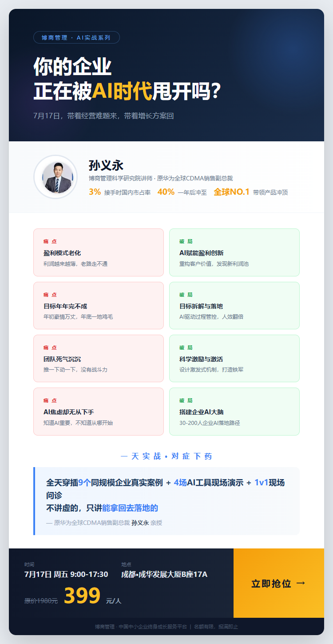Click the description 重构客户价值,发现新利润池
The width and height of the screenshot is (333, 644).
point(214,264)
